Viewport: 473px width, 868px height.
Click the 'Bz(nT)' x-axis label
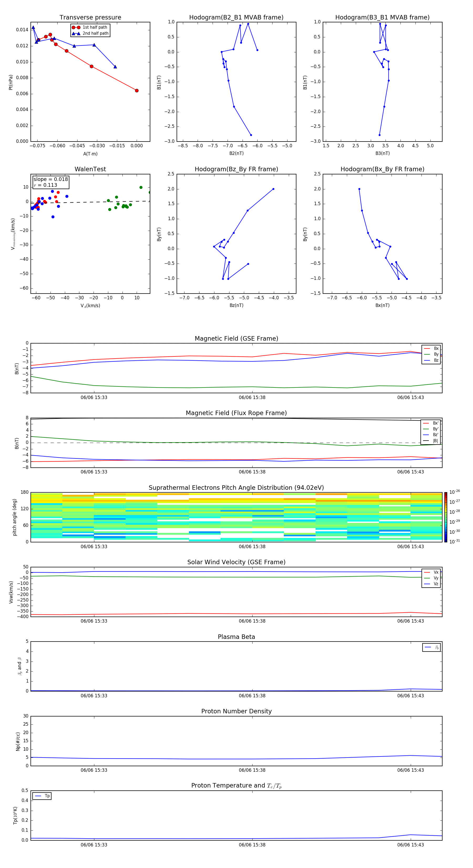(236, 305)
